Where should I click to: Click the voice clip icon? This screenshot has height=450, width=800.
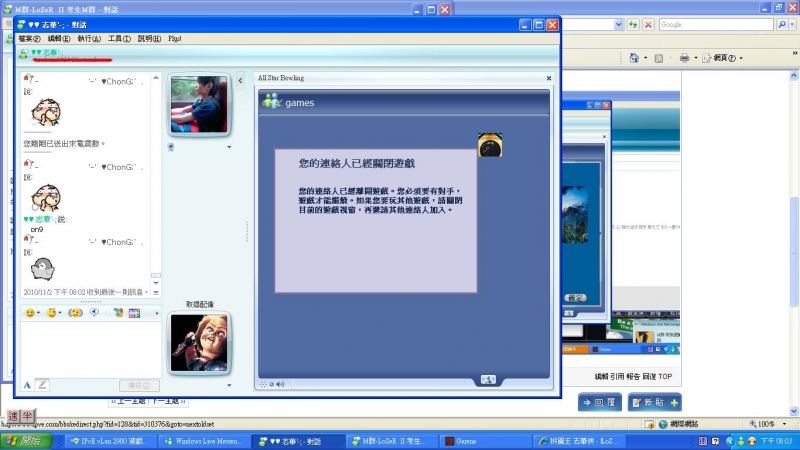[94, 313]
